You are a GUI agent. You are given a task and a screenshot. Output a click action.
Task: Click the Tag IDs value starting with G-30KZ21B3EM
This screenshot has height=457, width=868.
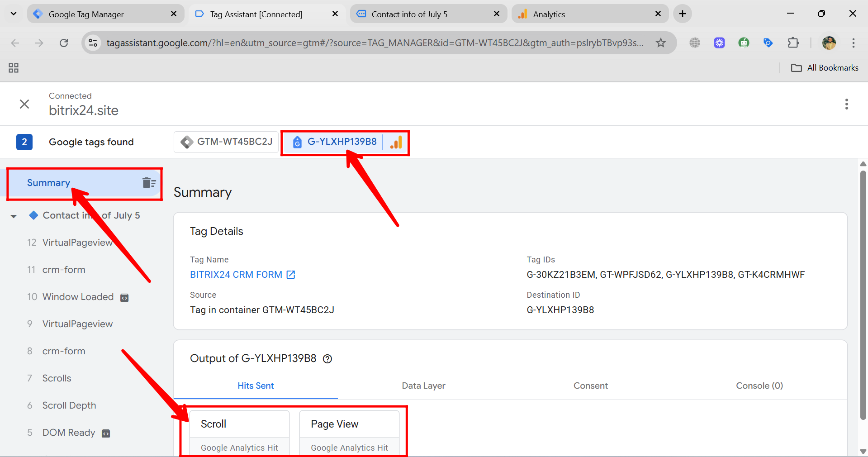[666, 275]
